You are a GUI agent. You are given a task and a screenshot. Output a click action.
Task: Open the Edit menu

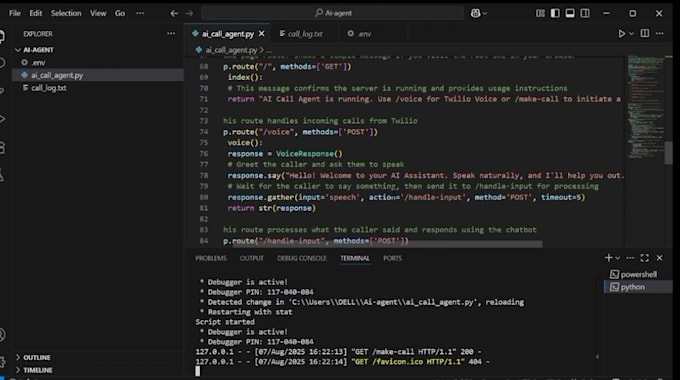[36, 13]
